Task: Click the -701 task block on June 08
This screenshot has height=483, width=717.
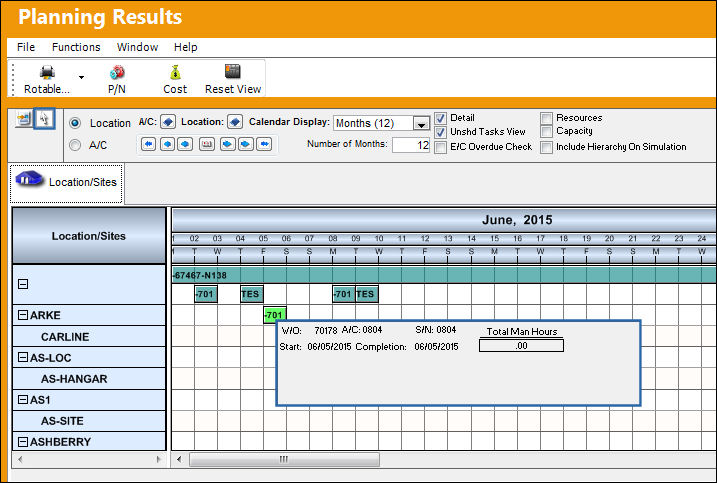Action: tap(344, 294)
